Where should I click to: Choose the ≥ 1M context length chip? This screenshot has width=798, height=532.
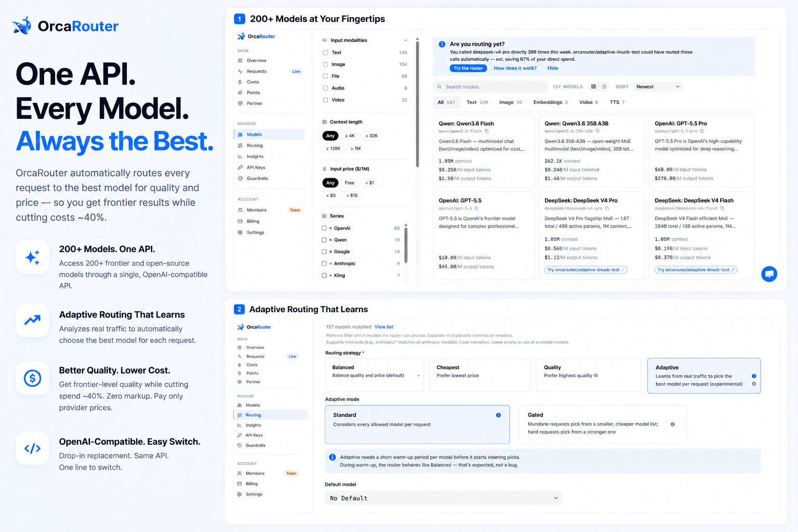[x=355, y=149]
